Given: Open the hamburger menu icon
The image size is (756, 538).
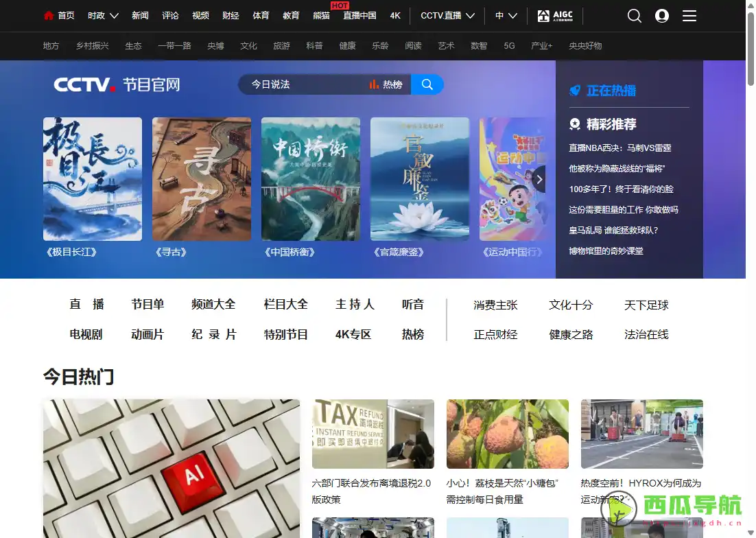Looking at the screenshot, I should coord(689,16).
